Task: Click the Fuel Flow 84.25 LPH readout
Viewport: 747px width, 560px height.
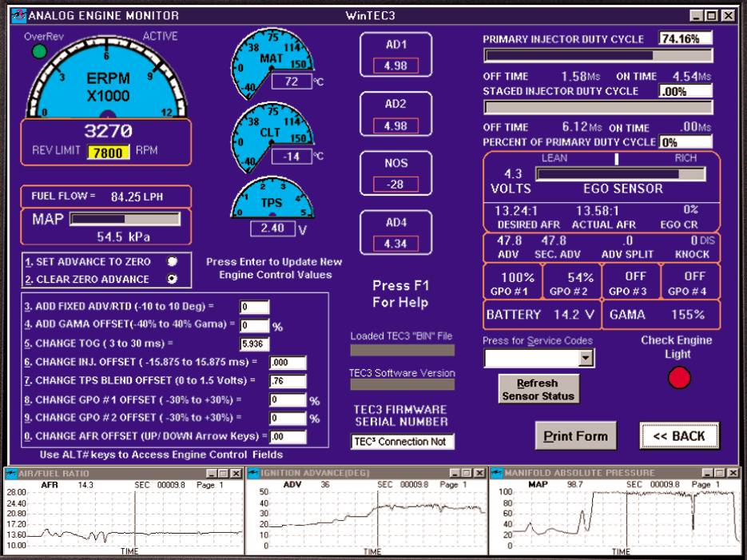Action: (106, 197)
